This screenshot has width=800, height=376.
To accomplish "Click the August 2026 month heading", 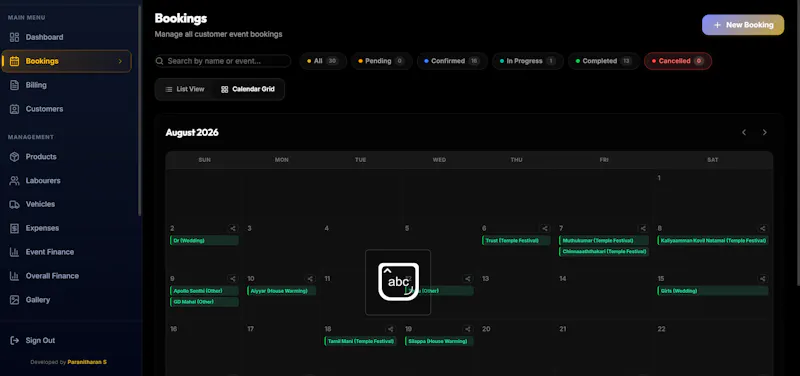I will click(192, 133).
